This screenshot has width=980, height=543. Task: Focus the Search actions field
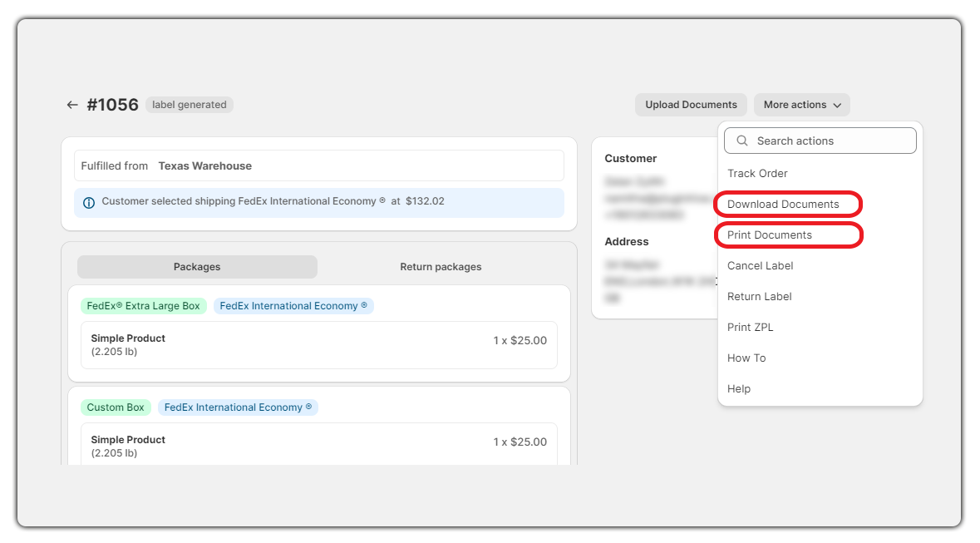(x=820, y=141)
